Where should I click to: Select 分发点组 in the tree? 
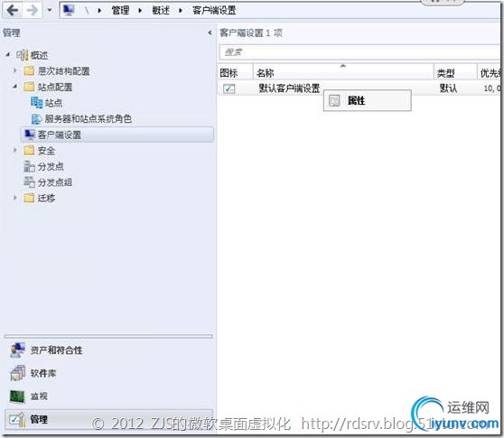pos(55,182)
